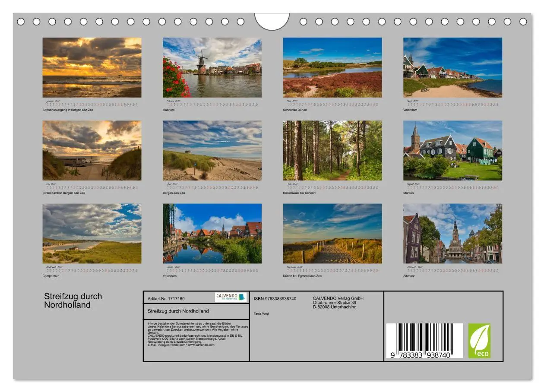Click the caption 'Haarlem'
The height and width of the screenshot is (392, 544).
[169, 110]
